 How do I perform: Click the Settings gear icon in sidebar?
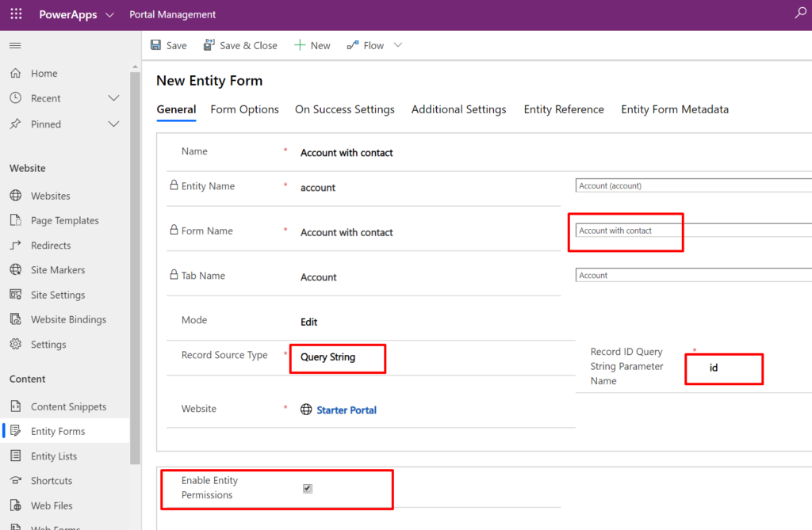click(16, 344)
